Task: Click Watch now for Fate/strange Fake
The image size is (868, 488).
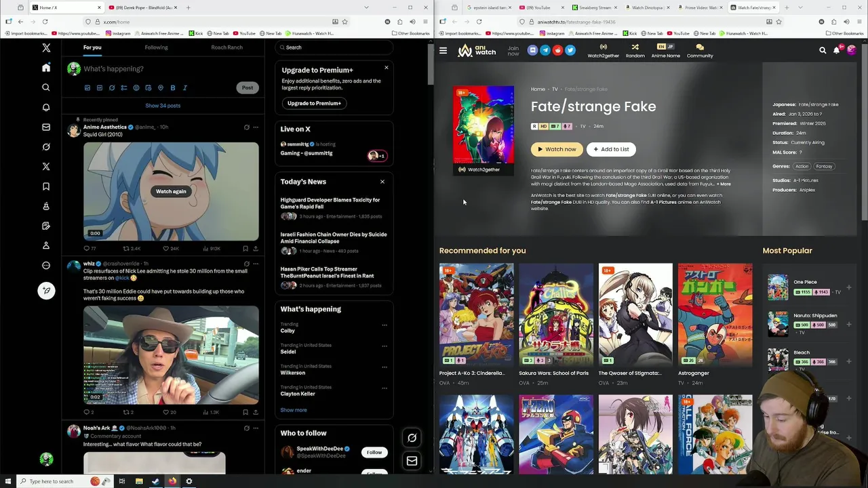Action: (557, 149)
